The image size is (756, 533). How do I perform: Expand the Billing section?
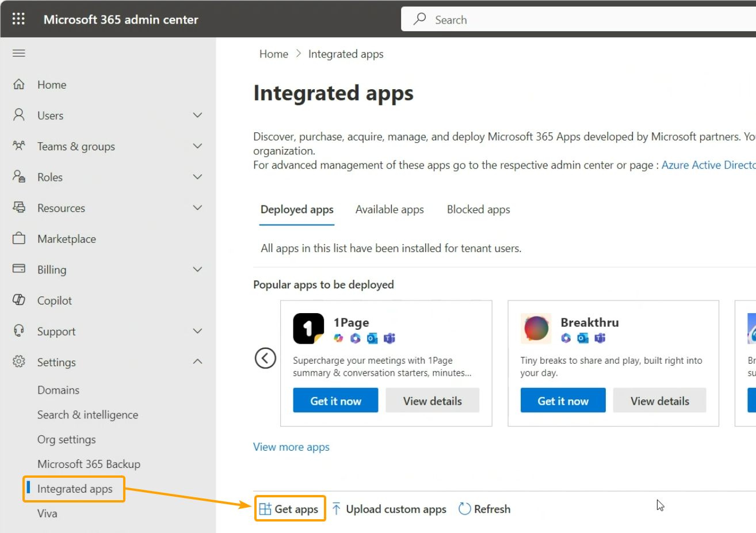[x=197, y=269]
